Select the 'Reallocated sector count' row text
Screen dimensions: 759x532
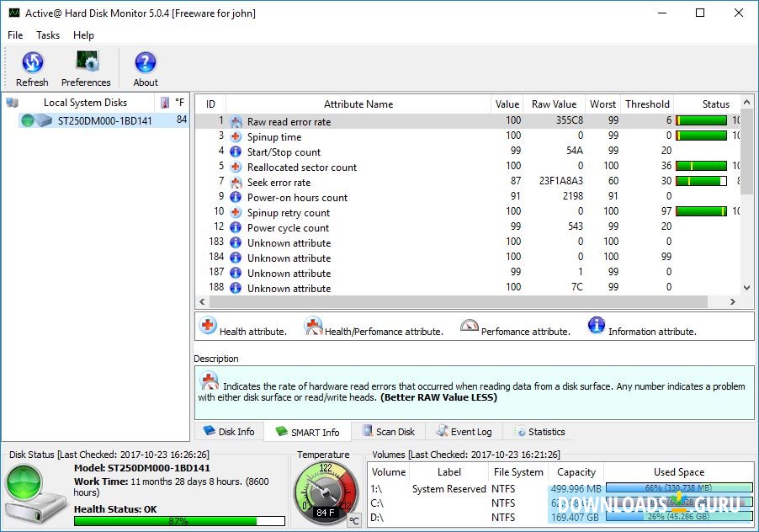[x=302, y=168]
